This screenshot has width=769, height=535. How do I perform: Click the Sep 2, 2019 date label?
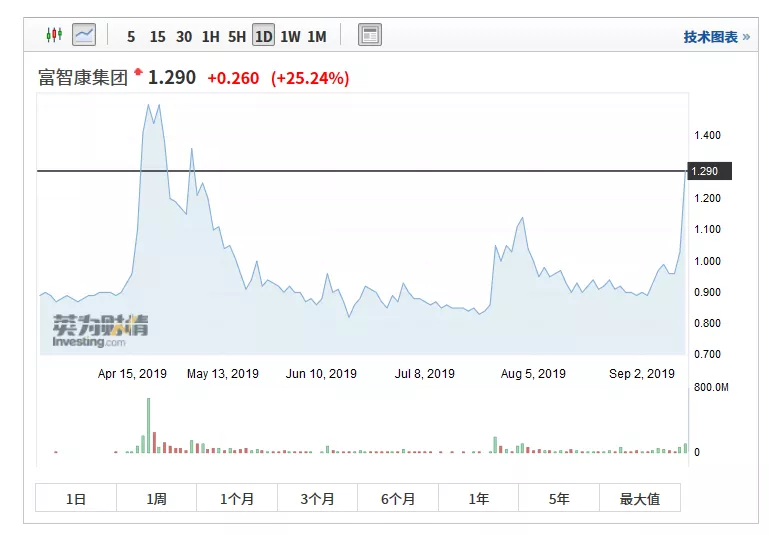point(642,374)
